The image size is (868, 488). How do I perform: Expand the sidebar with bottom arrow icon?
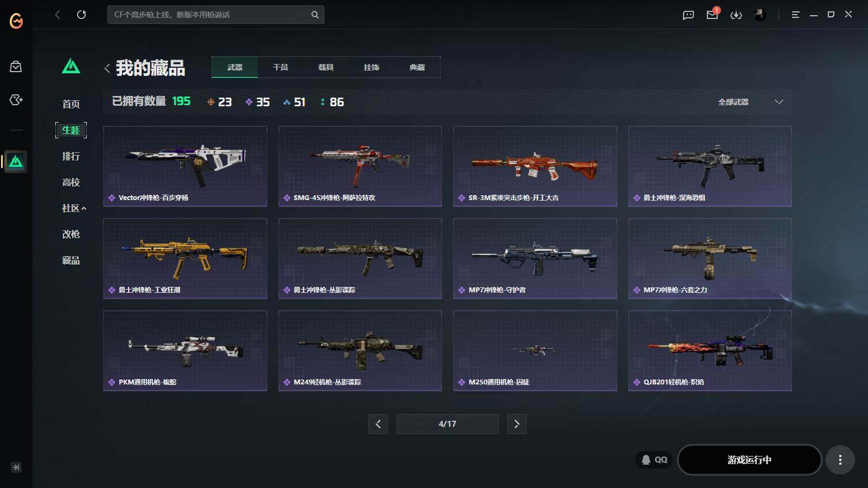(16, 467)
